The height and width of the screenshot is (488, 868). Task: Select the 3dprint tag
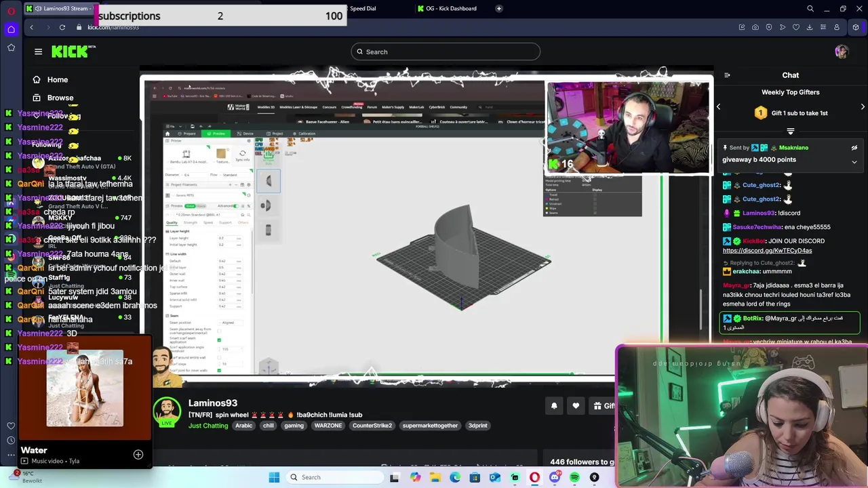(478, 426)
